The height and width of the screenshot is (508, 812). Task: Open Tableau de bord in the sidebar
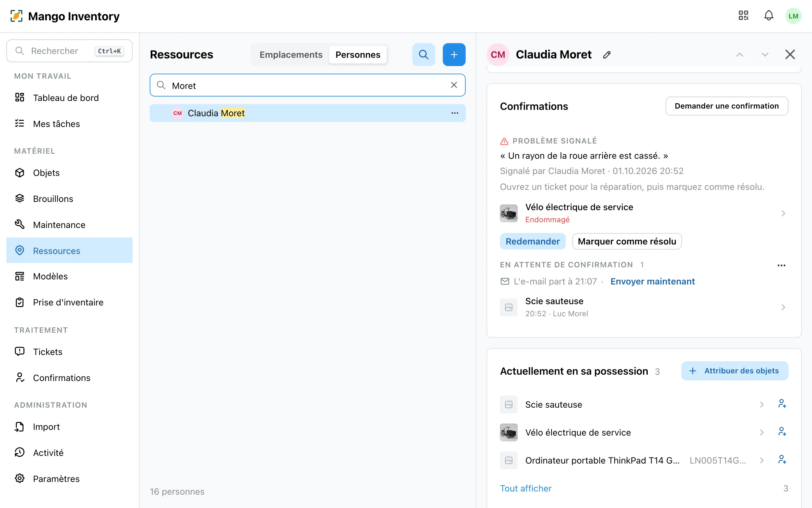point(69,98)
